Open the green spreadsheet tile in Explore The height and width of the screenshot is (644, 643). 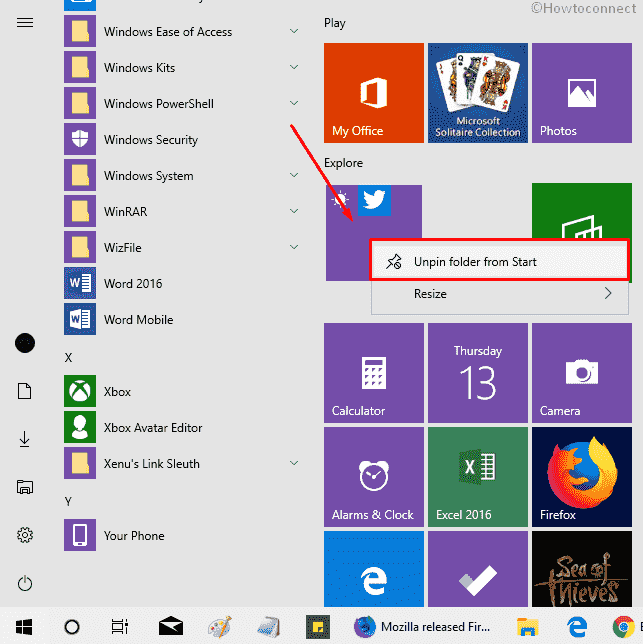582,211
